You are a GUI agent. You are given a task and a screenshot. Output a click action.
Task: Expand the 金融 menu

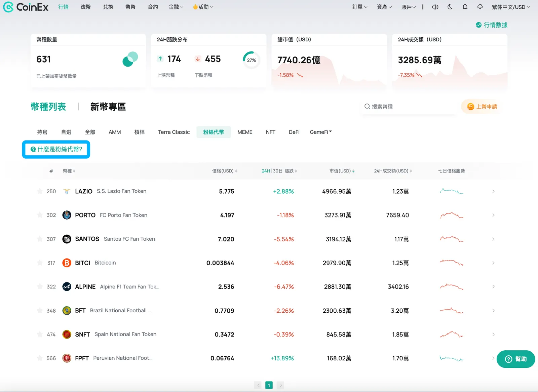pyautogui.click(x=176, y=7)
